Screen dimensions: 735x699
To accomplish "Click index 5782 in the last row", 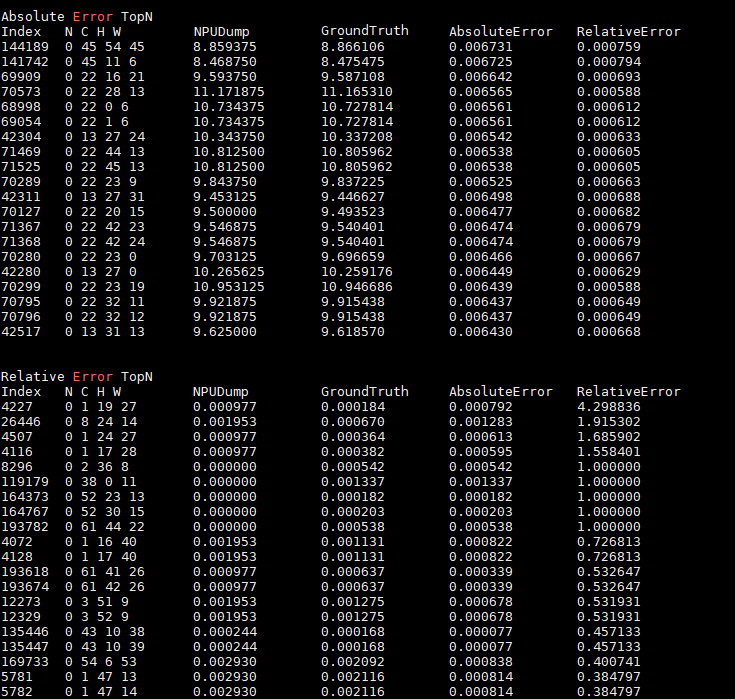I will (x=16, y=691).
